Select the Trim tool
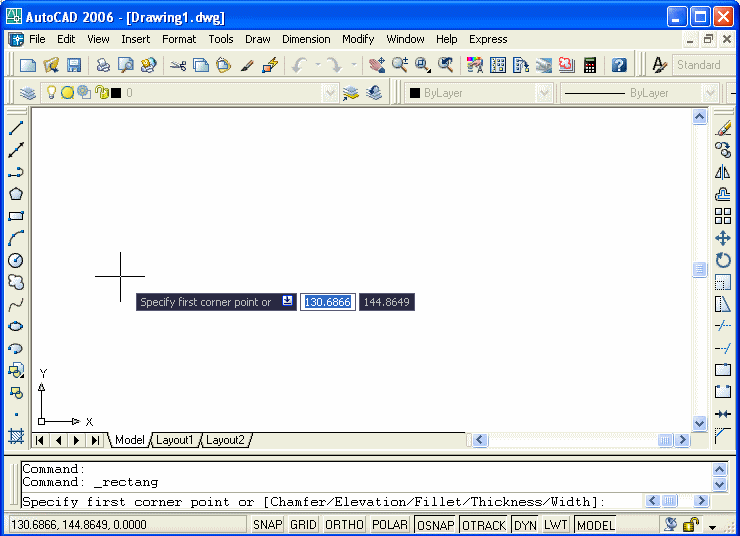 [723, 326]
